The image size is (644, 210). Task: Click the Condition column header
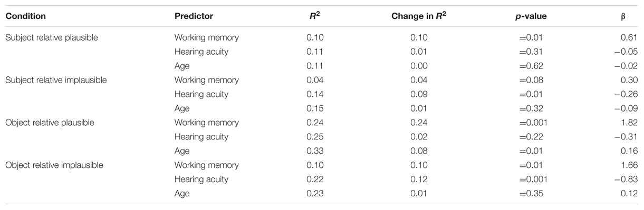coord(26,16)
